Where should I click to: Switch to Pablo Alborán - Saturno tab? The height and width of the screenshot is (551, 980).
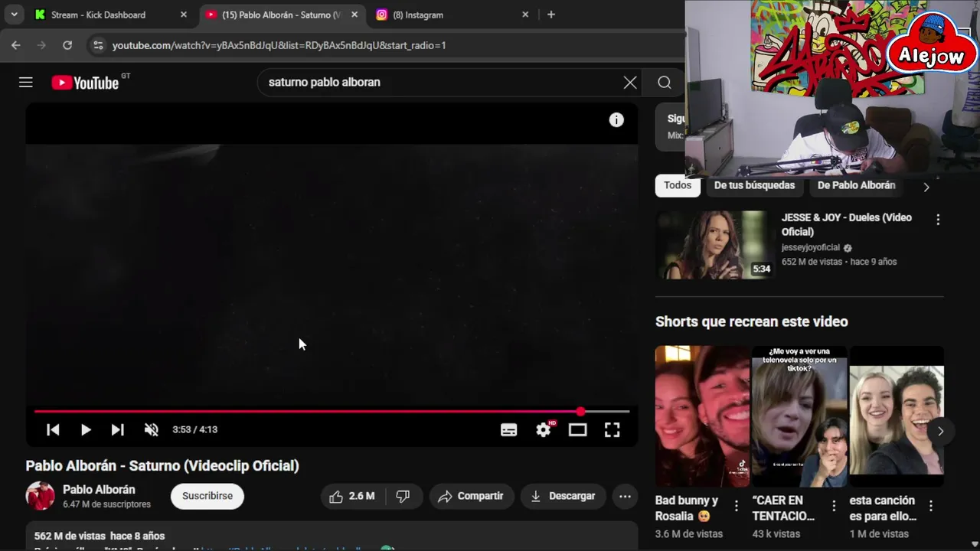[282, 15]
